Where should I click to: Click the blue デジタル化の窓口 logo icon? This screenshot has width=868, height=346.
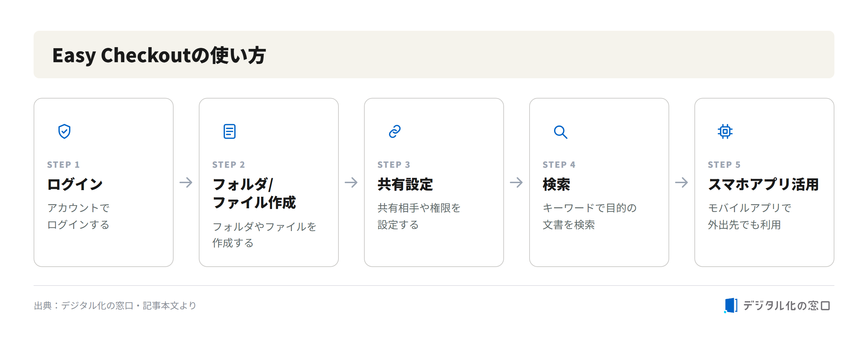(731, 305)
